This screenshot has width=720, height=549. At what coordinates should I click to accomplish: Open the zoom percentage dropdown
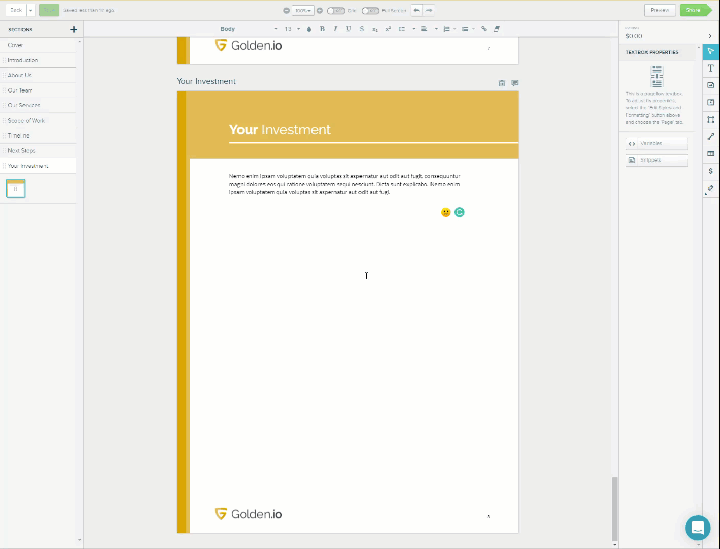click(x=303, y=10)
